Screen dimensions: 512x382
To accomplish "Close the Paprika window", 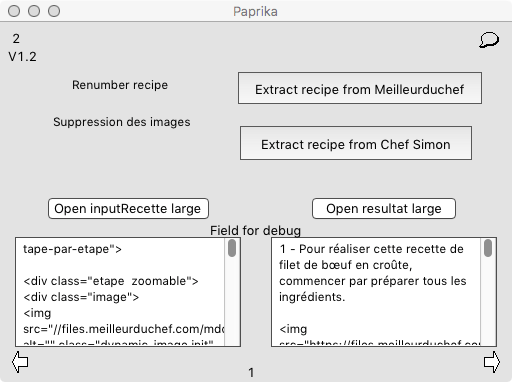I will [x=14, y=11].
